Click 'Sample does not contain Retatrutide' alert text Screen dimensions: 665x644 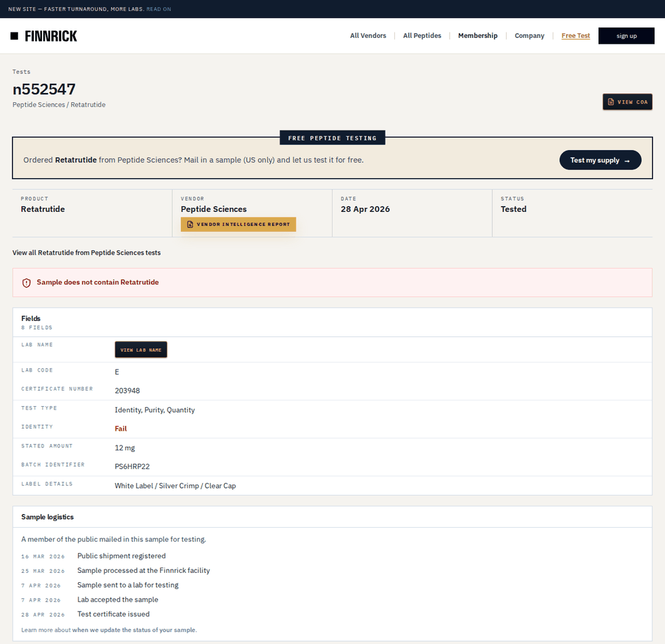98,282
